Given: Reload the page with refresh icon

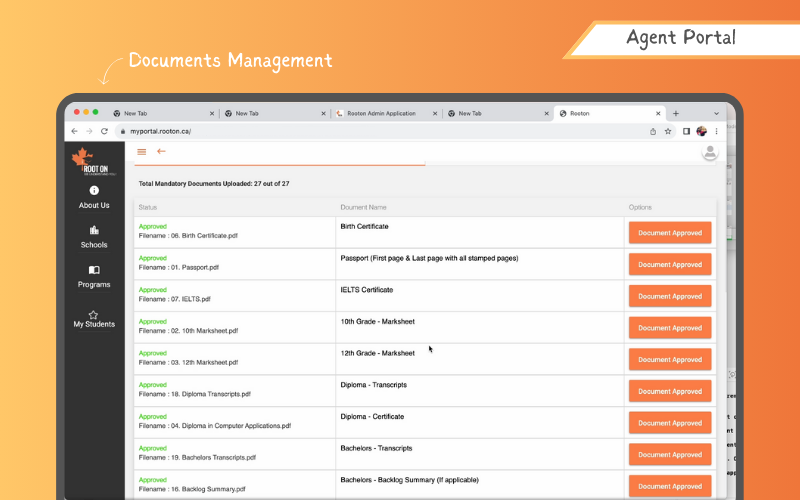Looking at the screenshot, I should (x=104, y=131).
